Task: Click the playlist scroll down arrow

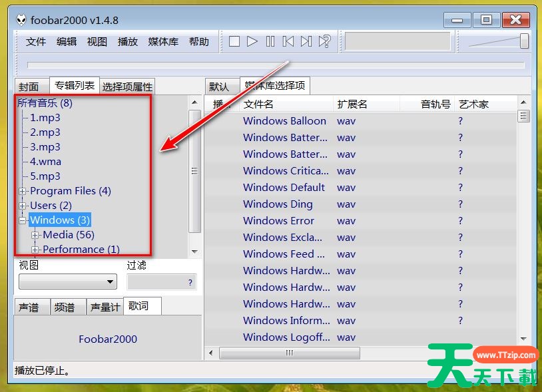Action: (x=523, y=339)
